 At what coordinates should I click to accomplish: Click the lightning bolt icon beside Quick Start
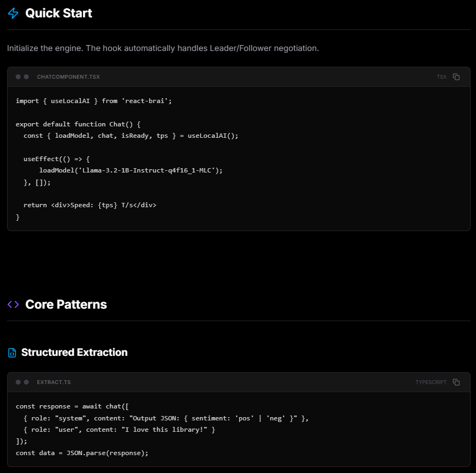(x=13, y=13)
